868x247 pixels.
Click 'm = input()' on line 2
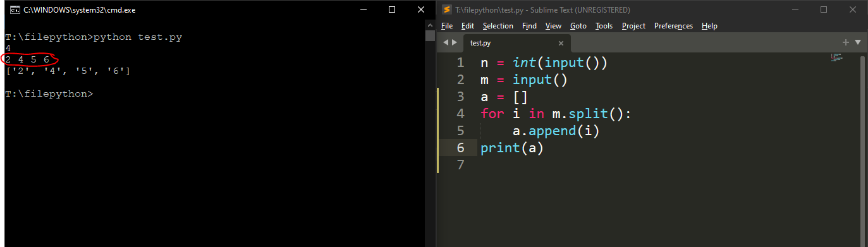point(524,80)
